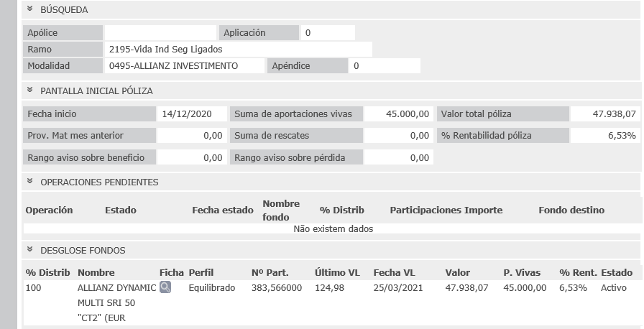Click the Modalidad ALLIANZ INVESTIMENTO field

pyautogui.click(x=184, y=66)
